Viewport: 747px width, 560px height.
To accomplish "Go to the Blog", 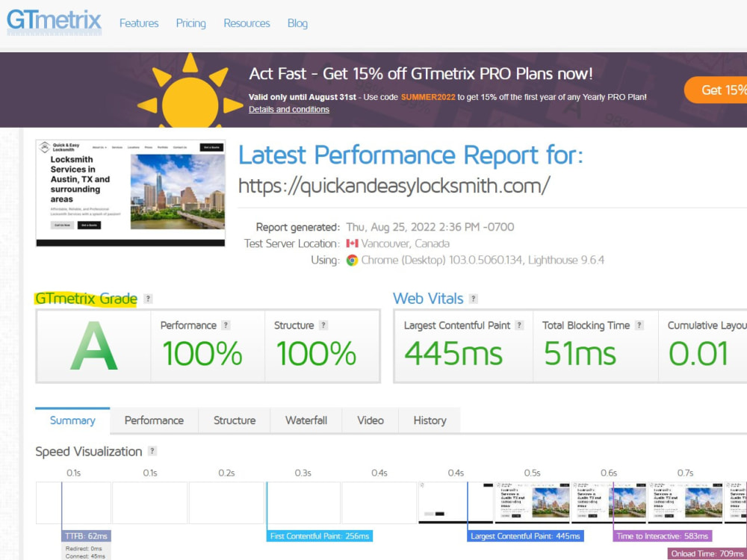I will (x=297, y=23).
